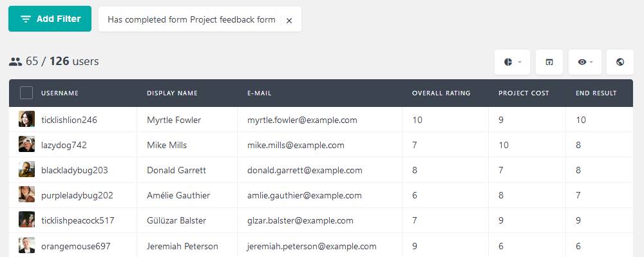Open user blackladybug203
Viewport: 644px width, 257px height.
click(74, 171)
